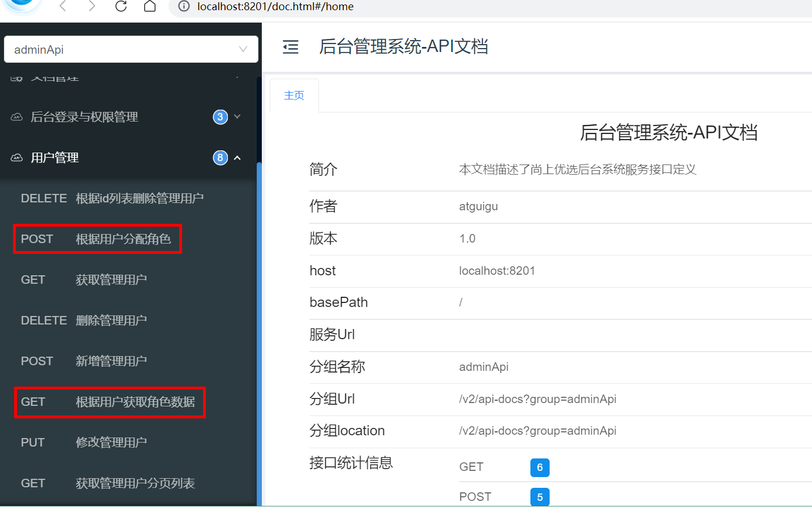The height and width of the screenshot is (511, 812).
Task: Open GET 根据用户获取角色数据 endpoint
Action: click(x=109, y=402)
